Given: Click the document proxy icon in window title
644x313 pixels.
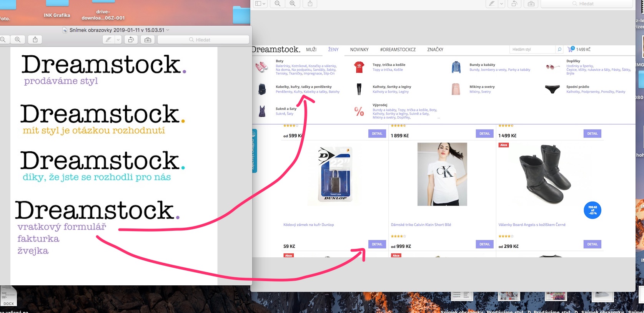Looking at the screenshot, I should [65, 30].
